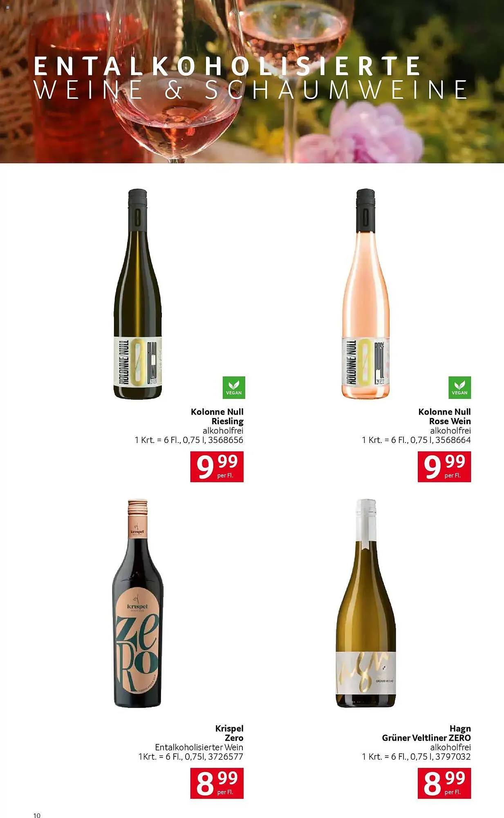This screenshot has width=504, height=818.
Task: Open the Hagn Grüner Veltliner ZERO title
Action: pos(426,733)
